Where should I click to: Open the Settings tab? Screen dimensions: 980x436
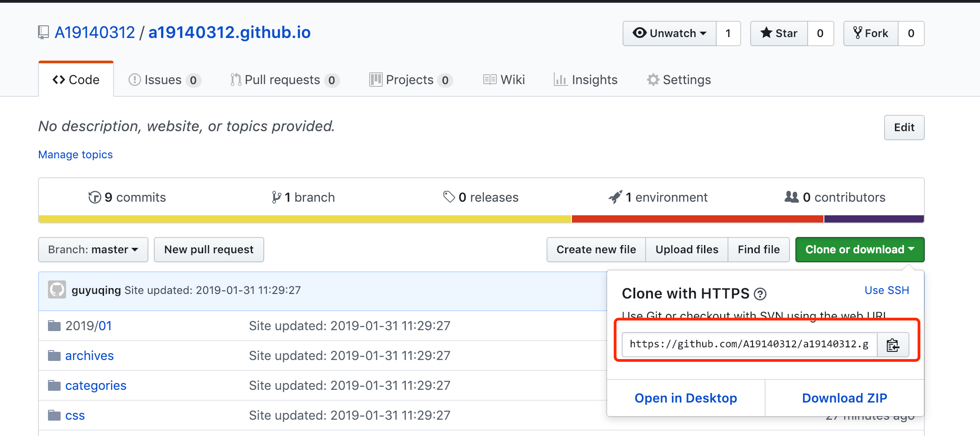point(679,80)
